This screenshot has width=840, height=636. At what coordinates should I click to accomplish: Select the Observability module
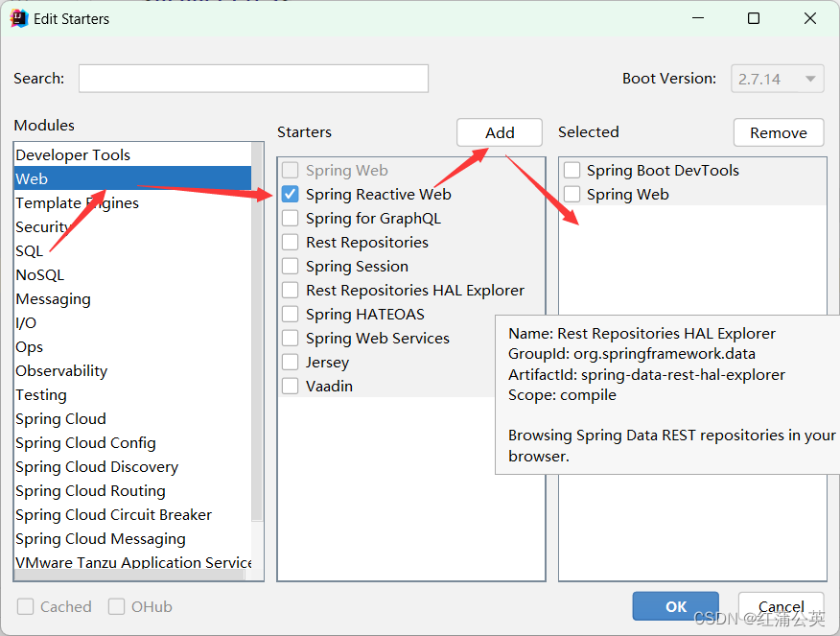(x=133, y=371)
